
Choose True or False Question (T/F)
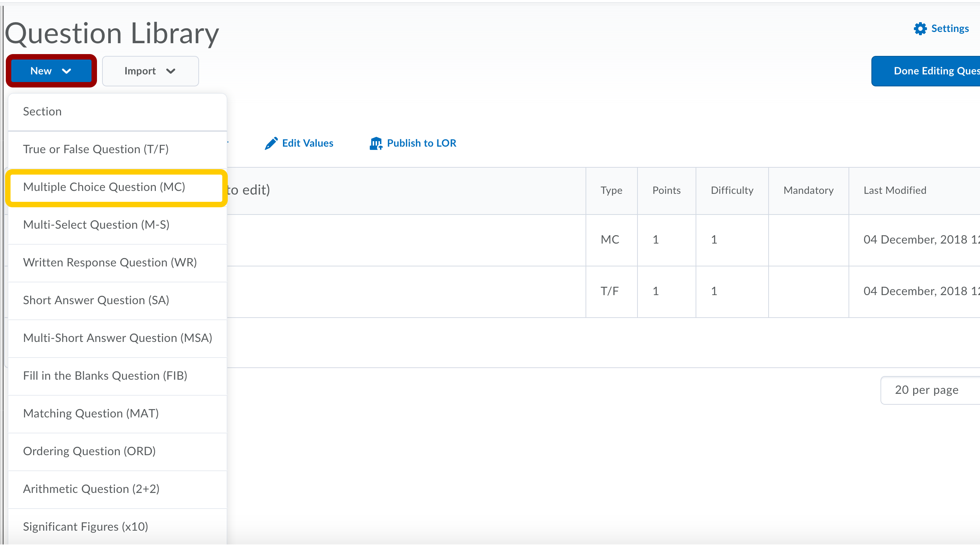pyautogui.click(x=96, y=149)
